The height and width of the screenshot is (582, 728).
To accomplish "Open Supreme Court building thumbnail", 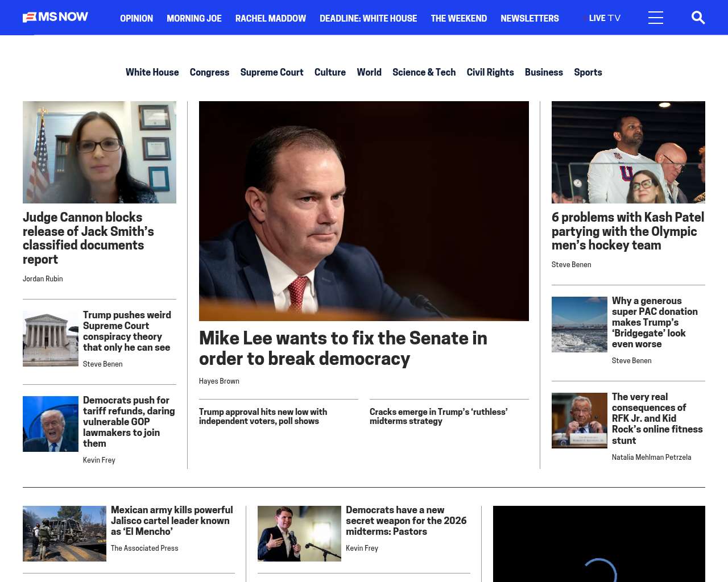I will tap(51, 338).
